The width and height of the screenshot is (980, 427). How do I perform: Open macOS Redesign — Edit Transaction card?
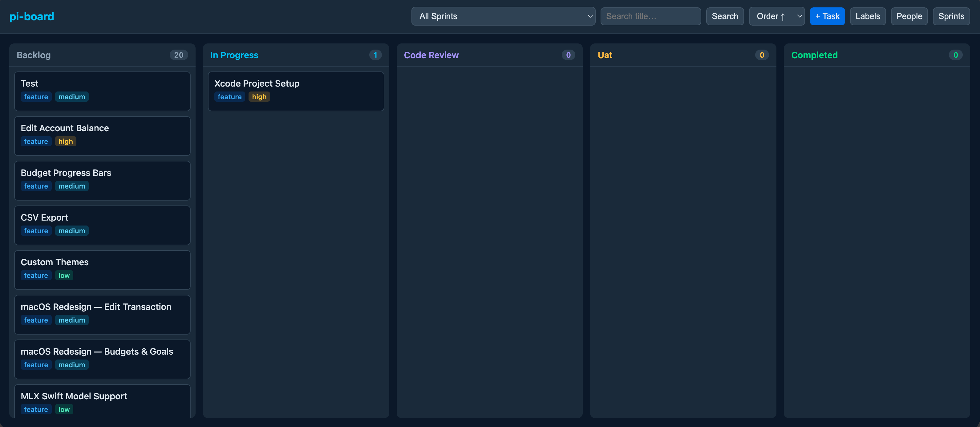tap(102, 315)
